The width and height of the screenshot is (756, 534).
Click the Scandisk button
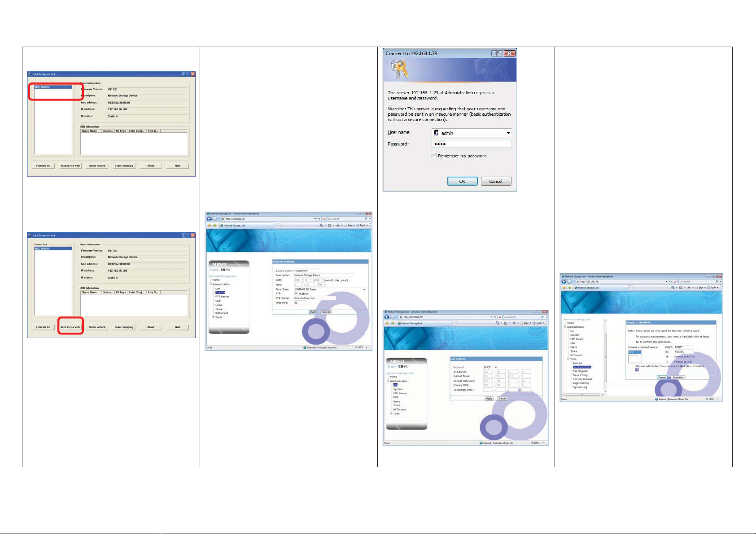pos(677,378)
